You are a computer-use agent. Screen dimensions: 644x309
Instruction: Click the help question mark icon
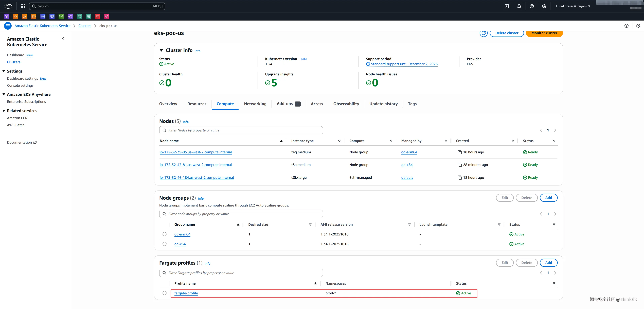(x=531, y=6)
